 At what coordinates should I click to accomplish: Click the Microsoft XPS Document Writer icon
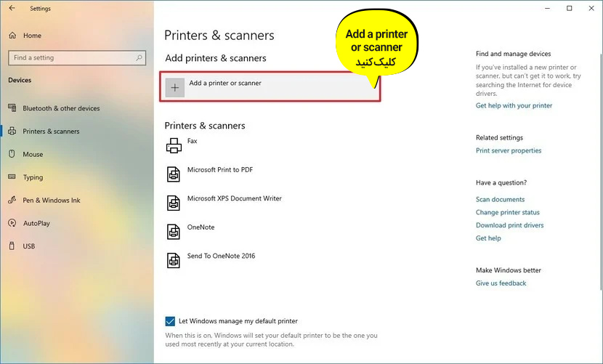tap(174, 203)
